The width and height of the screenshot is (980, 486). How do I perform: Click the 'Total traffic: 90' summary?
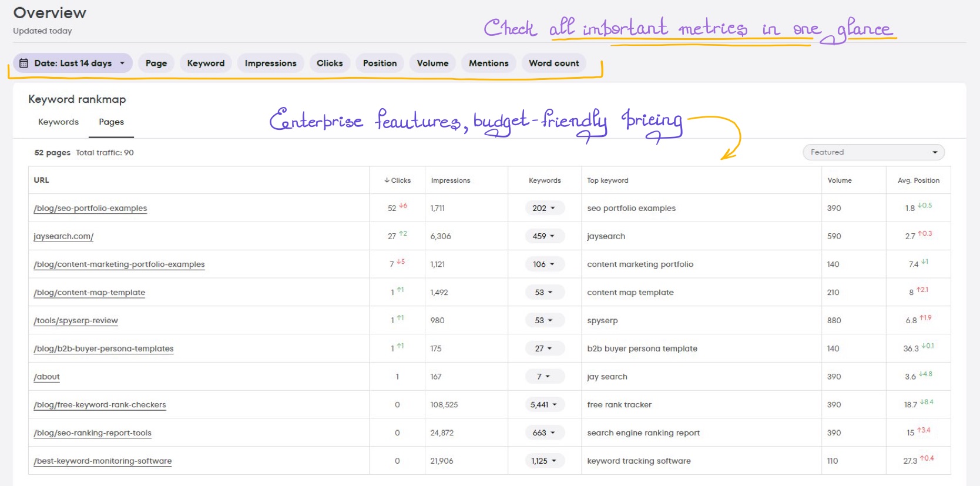[x=105, y=153]
